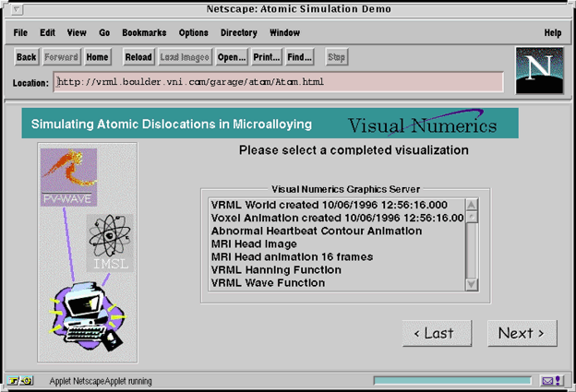The image size is (576, 392).
Task: Click the security key icon in status bar
Action: click(x=19, y=381)
